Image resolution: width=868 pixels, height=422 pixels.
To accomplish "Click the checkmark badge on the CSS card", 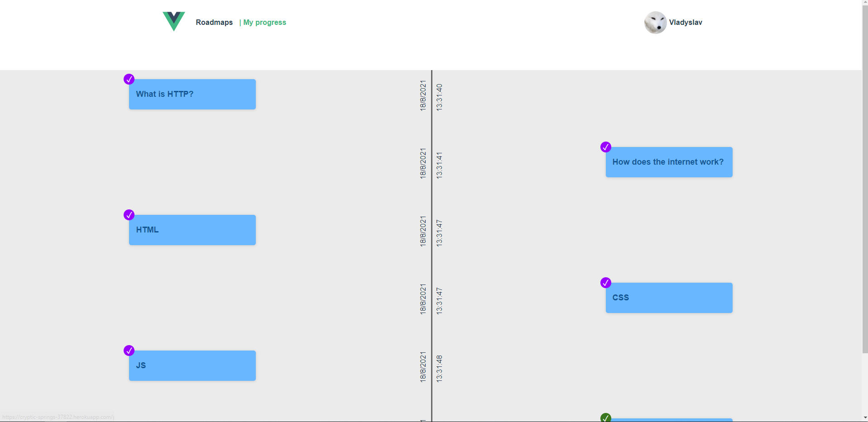I will [x=606, y=283].
